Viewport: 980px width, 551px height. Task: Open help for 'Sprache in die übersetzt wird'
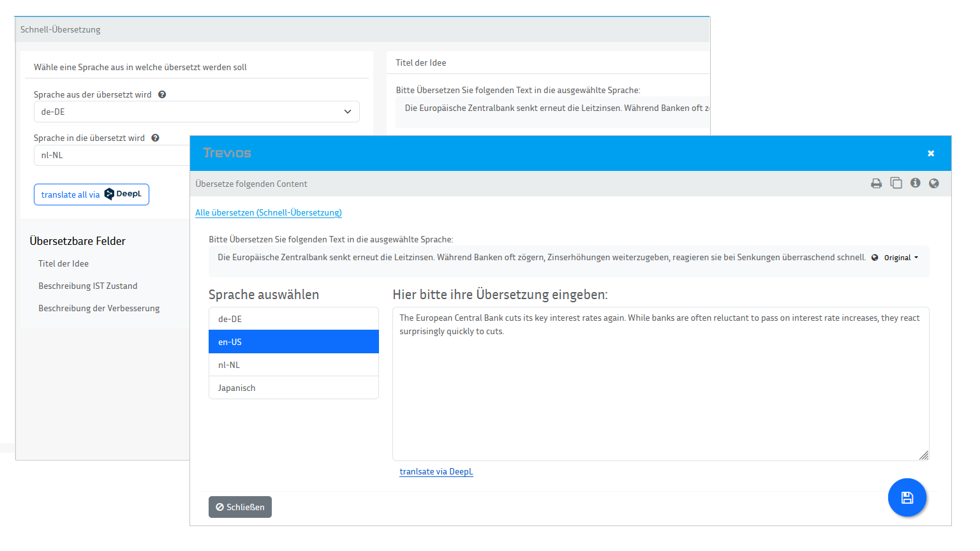click(155, 137)
